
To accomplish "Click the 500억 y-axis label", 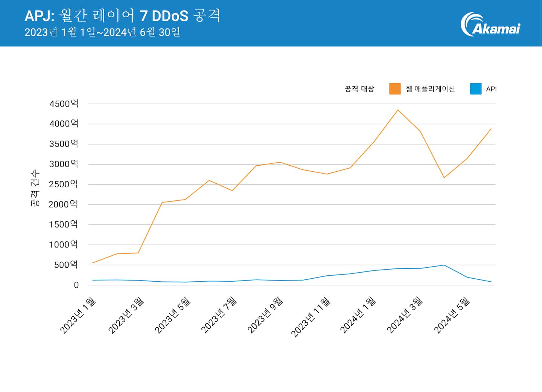I will coord(66,265).
